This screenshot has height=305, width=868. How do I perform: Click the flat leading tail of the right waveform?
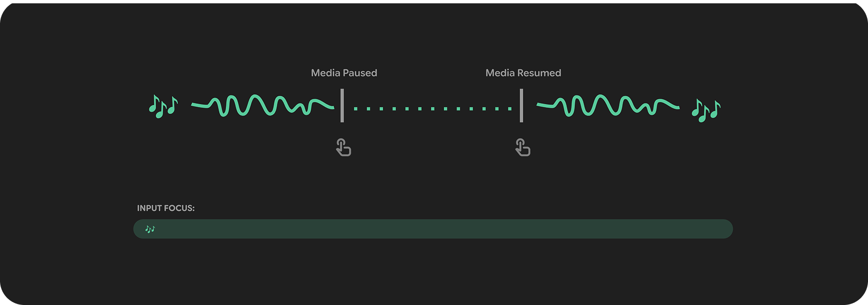coord(545,105)
